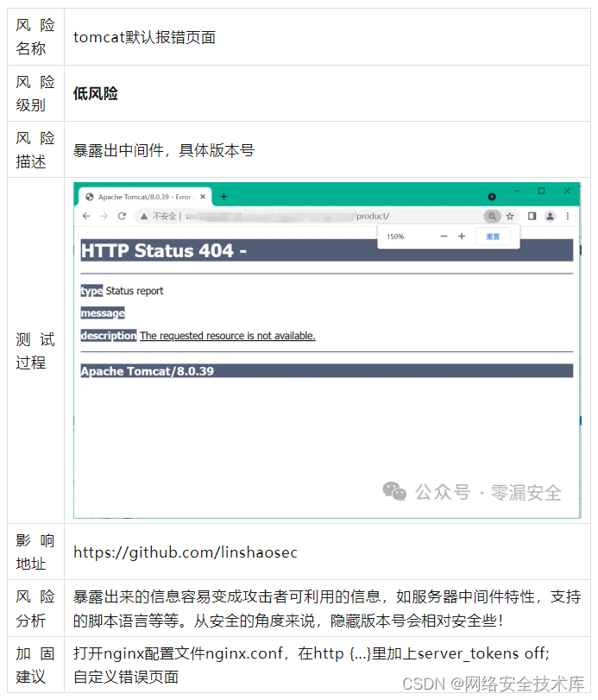Click the '自定义错误页面' suggestion line
Screen dimensions: 598x700
(x=126, y=678)
